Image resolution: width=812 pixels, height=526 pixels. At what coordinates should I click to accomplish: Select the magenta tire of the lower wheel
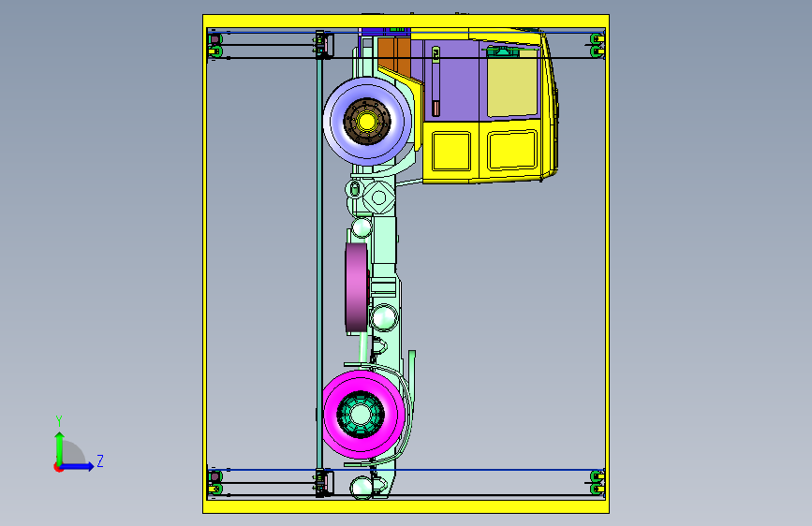tap(362, 415)
